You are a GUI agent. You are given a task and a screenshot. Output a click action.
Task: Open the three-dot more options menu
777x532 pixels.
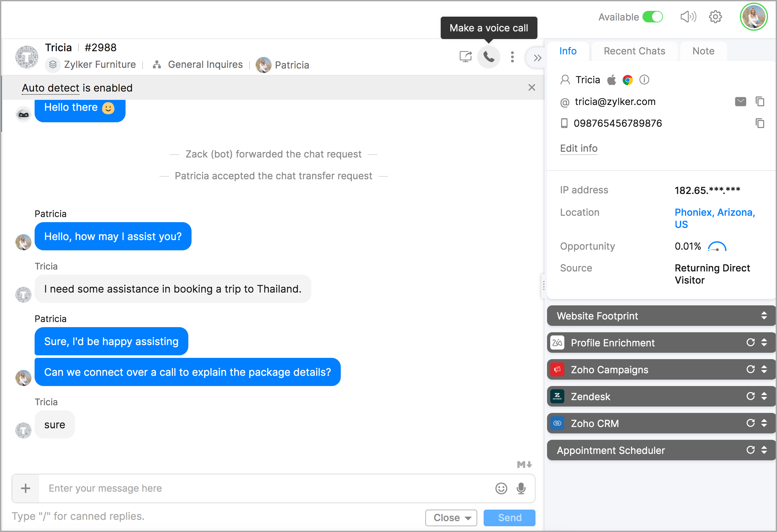512,57
